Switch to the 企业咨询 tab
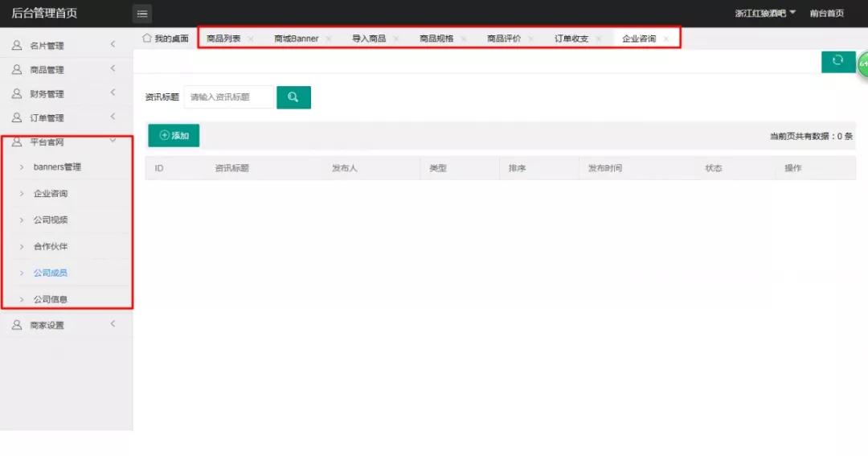Screen dimensions: 868x456 639,39
